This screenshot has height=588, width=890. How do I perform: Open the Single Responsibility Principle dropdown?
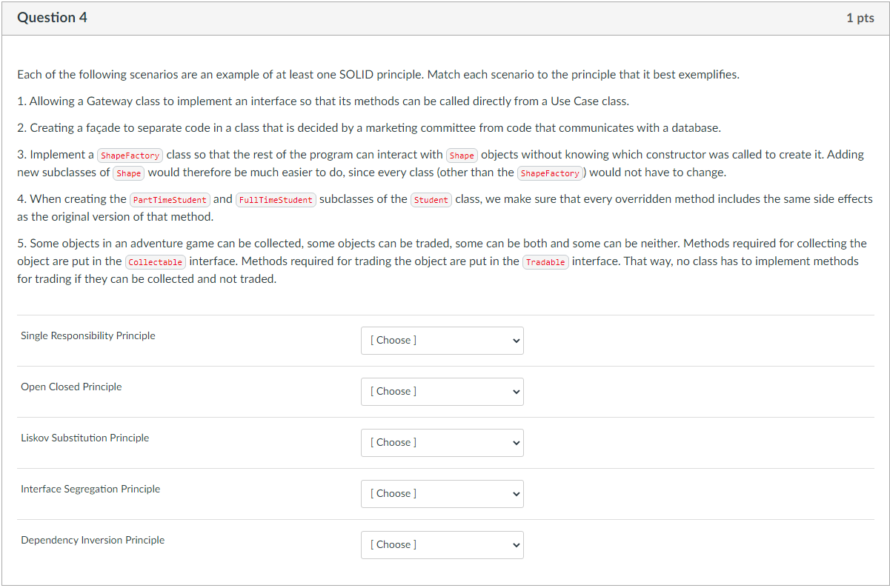(442, 341)
